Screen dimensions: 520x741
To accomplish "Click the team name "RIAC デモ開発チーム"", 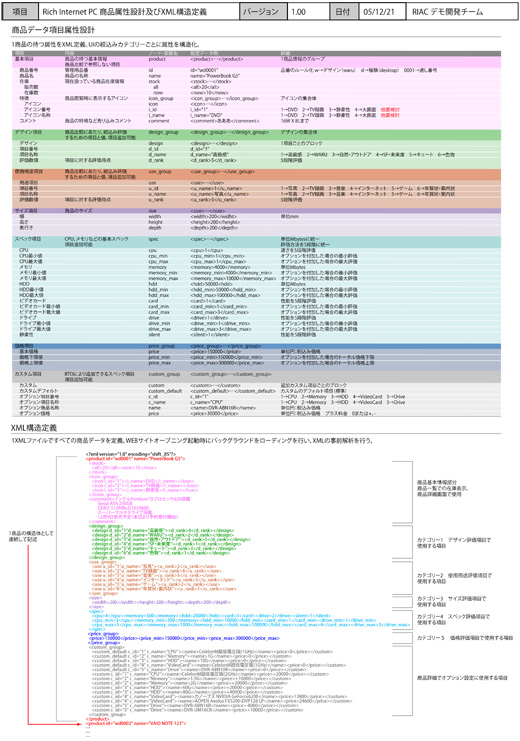I will 447,11.
